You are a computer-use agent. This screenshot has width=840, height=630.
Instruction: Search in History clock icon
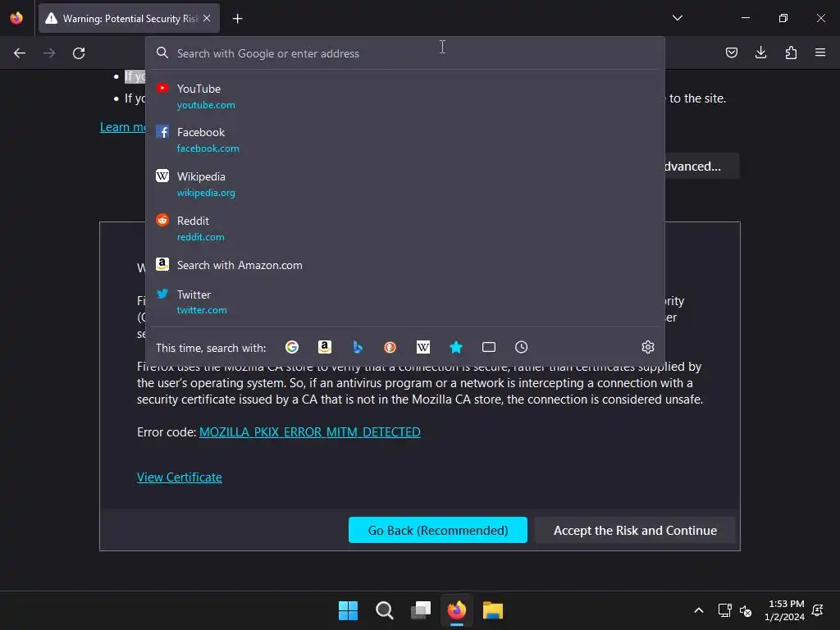[521, 347]
